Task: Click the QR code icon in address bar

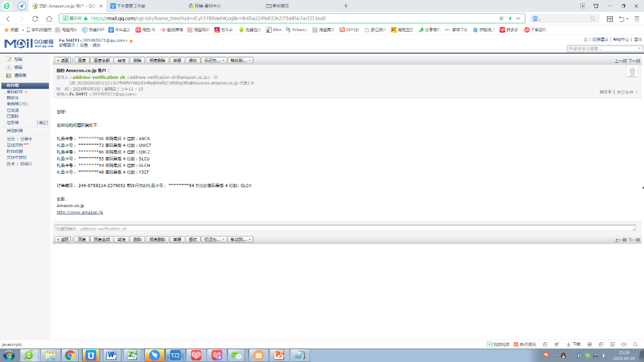Action: [500, 18]
